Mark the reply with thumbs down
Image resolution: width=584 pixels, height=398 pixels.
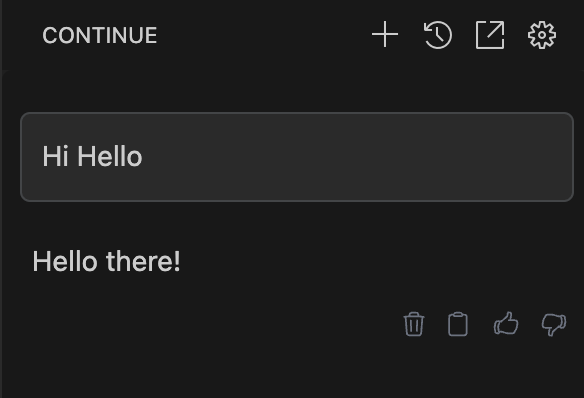point(554,325)
